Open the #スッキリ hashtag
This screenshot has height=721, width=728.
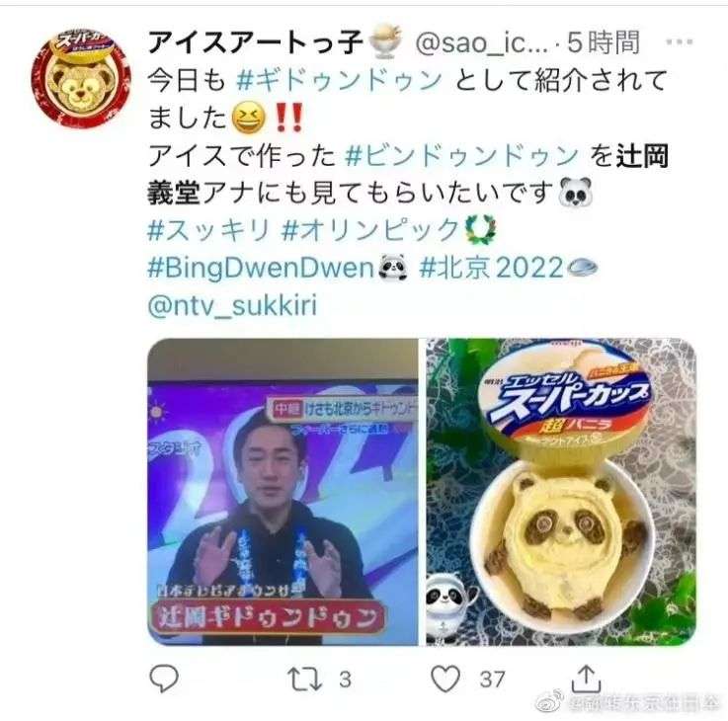click(x=208, y=231)
